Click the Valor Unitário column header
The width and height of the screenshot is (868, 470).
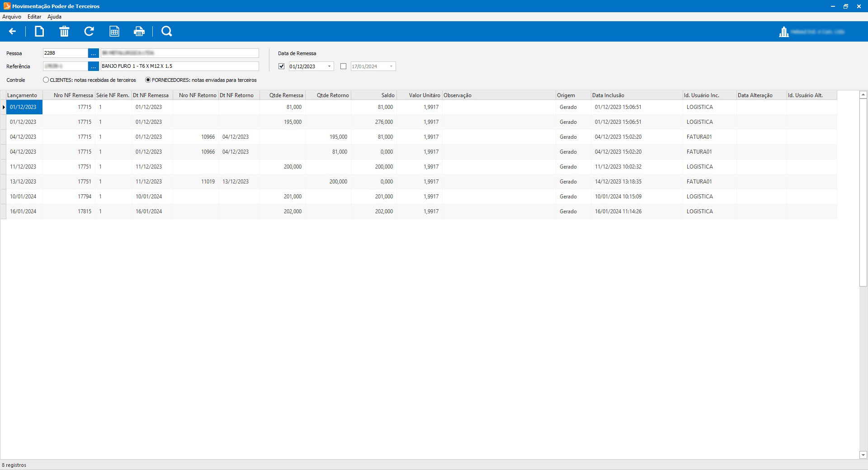click(x=420, y=95)
